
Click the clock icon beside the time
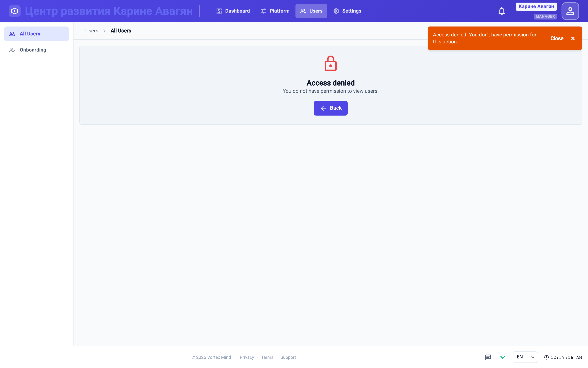coord(546,357)
